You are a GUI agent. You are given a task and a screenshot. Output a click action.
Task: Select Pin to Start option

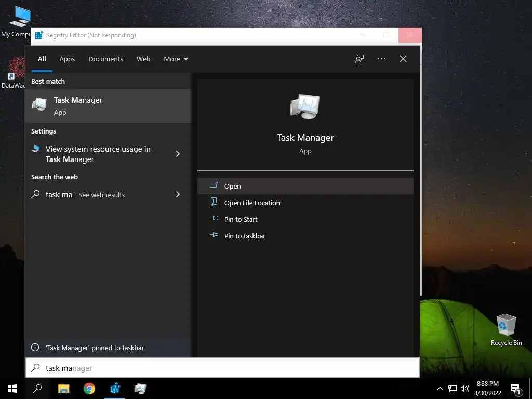pos(305,219)
